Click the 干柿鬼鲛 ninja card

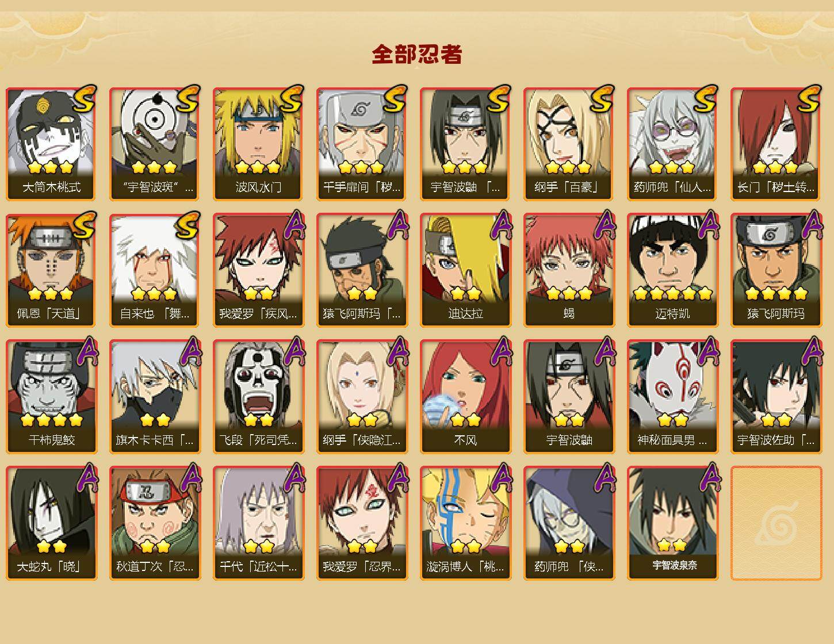coord(52,397)
